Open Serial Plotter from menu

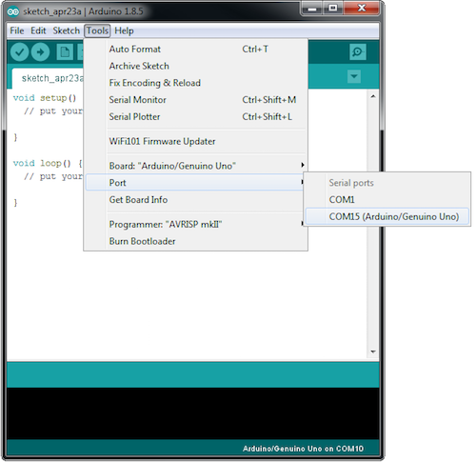coord(195,117)
